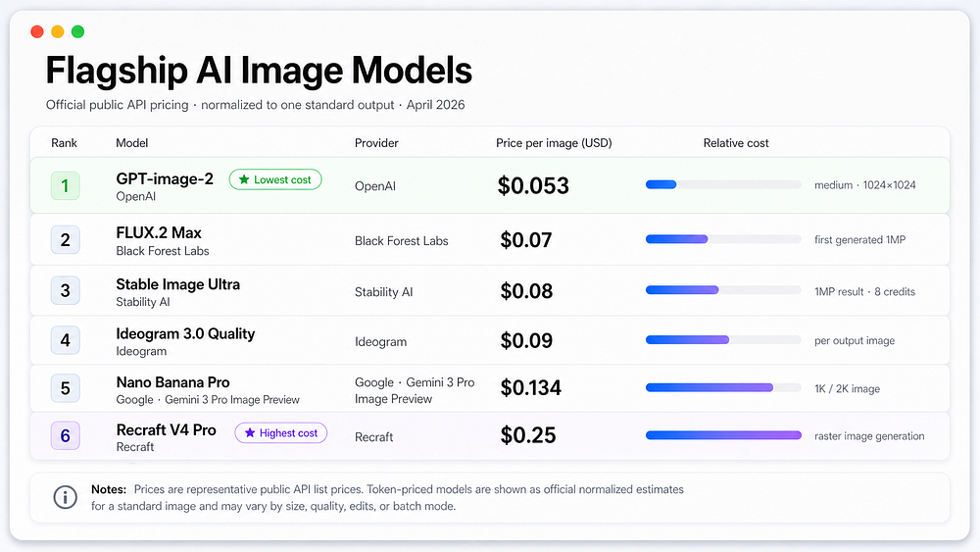980x552 pixels.
Task: Click the Google · Gemini 3 Pro provider cell
Action: point(415,390)
